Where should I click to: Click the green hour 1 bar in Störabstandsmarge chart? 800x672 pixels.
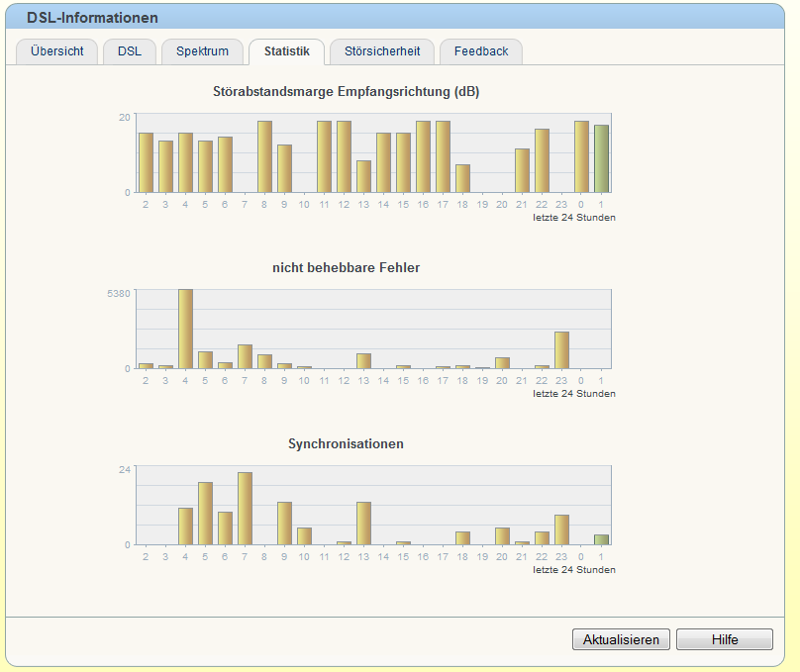point(602,158)
